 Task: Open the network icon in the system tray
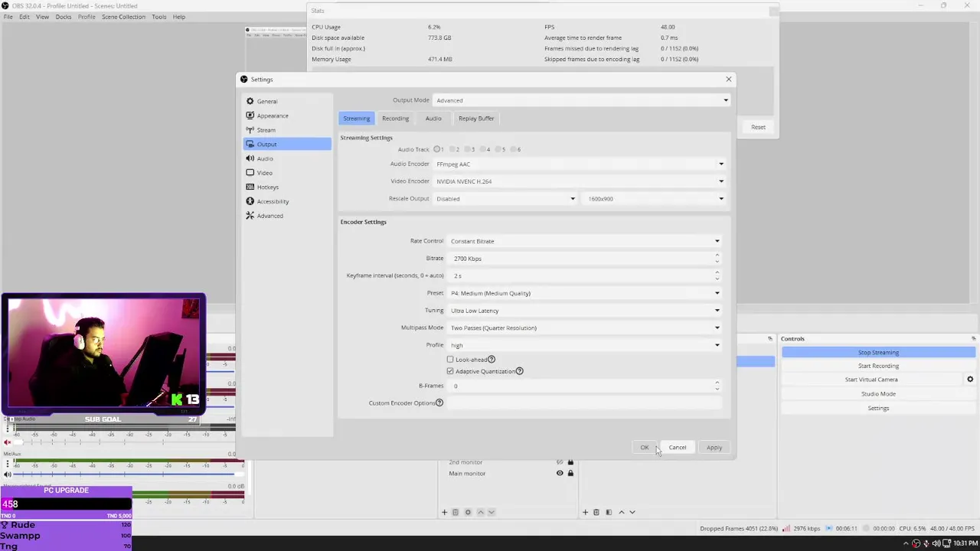click(946, 543)
